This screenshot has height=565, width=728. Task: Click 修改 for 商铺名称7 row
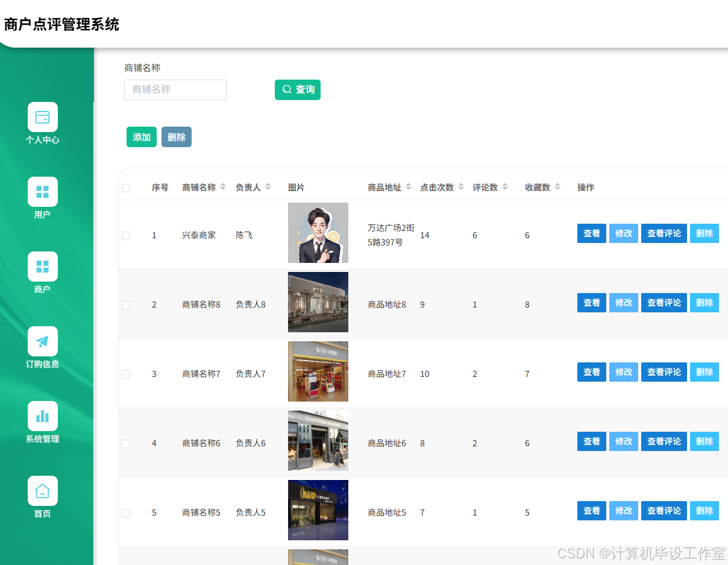pos(624,372)
